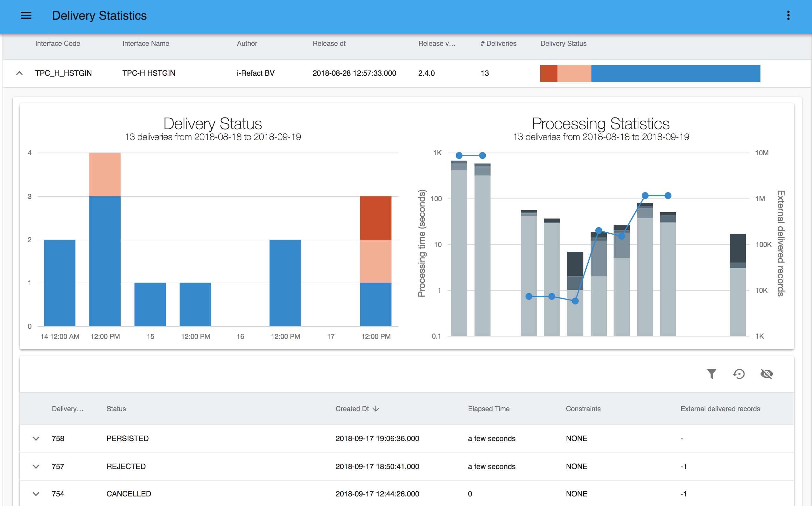The height and width of the screenshot is (506, 812).
Task: Click the deliveries count 13 cell
Action: pos(485,73)
